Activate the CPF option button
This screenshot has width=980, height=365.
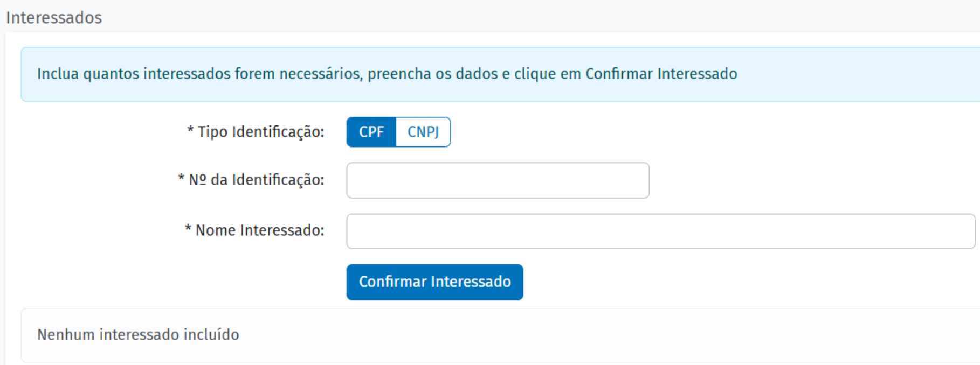[371, 132]
